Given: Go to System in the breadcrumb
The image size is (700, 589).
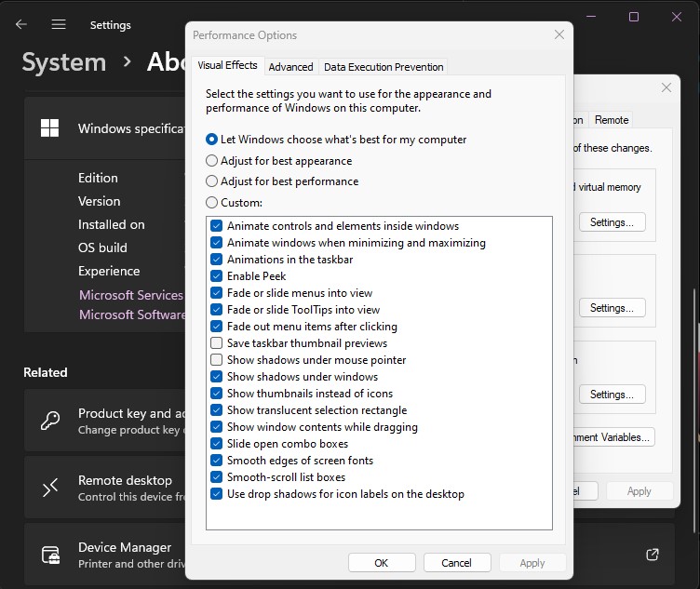Looking at the screenshot, I should [x=64, y=61].
